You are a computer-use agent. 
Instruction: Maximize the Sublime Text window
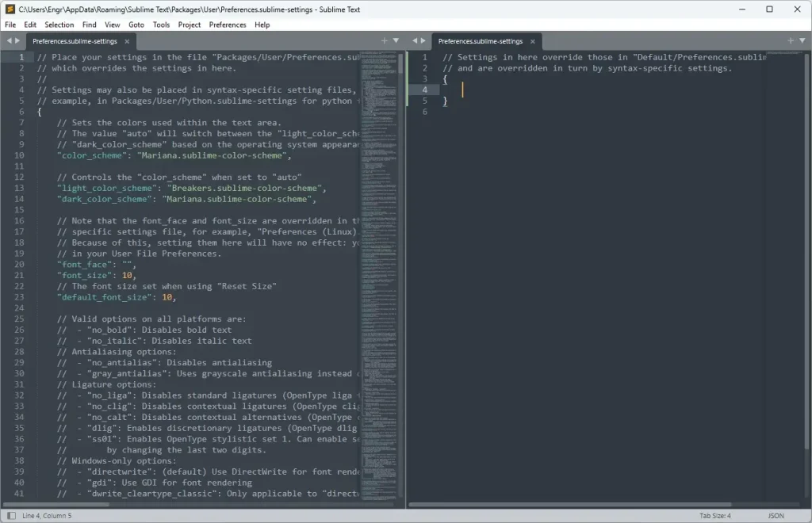coord(769,9)
